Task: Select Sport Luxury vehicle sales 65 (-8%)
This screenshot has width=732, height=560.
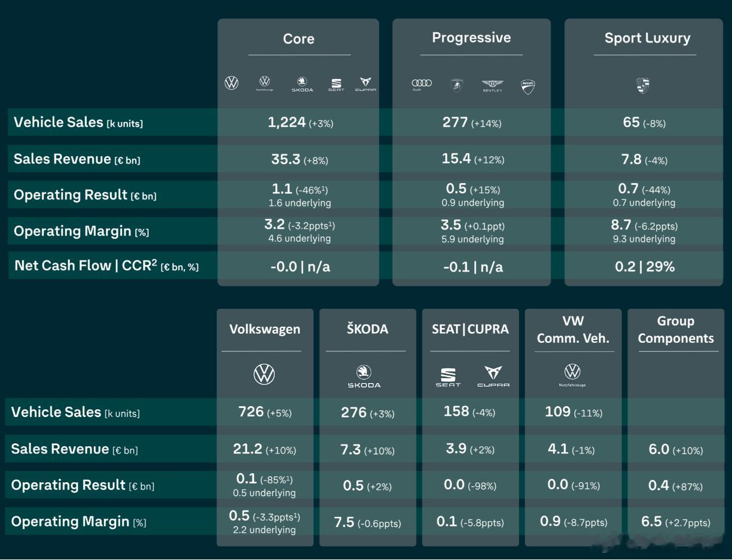Action: tap(644, 123)
